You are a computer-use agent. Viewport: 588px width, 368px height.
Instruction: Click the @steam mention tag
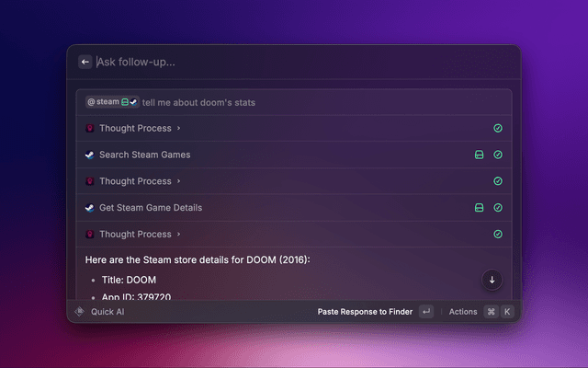[112, 102]
